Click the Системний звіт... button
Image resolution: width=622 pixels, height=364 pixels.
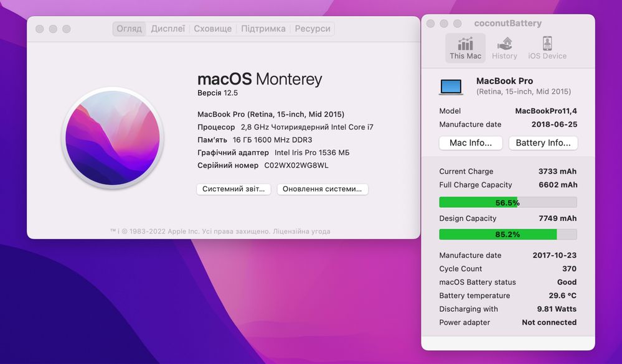(233, 189)
